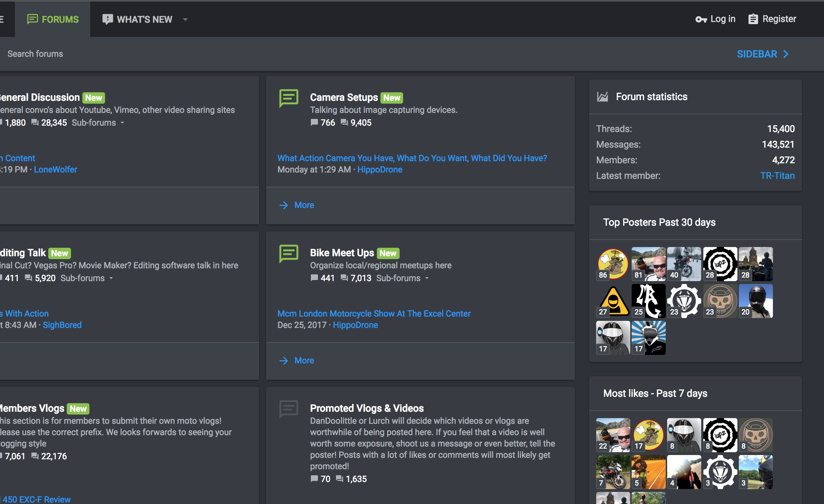Click top poster avatar with 27 posts
The width and height of the screenshot is (824, 504).
click(x=613, y=301)
